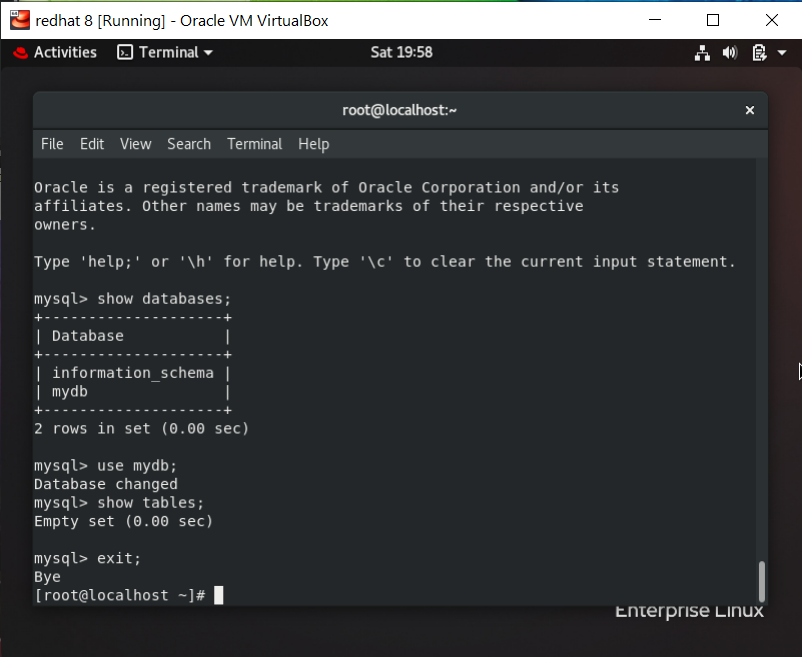Click '2 rows in set' result line
This screenshot has width=802, height=657.
(x=141, y=428)
